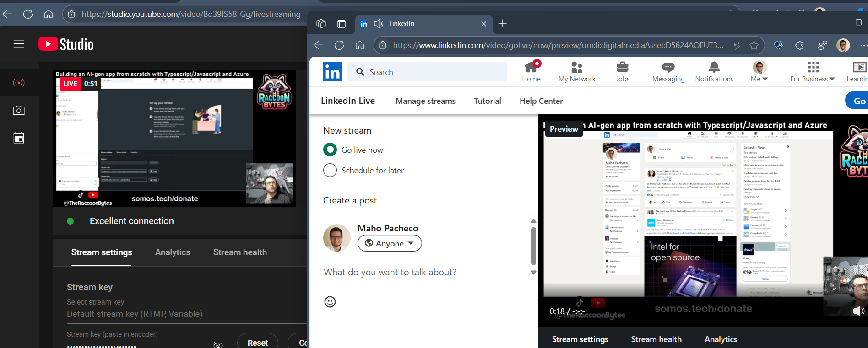Open LinkedIn Learning link
Image resolution: width=868 pixels, height=348 pixels.
857,72
